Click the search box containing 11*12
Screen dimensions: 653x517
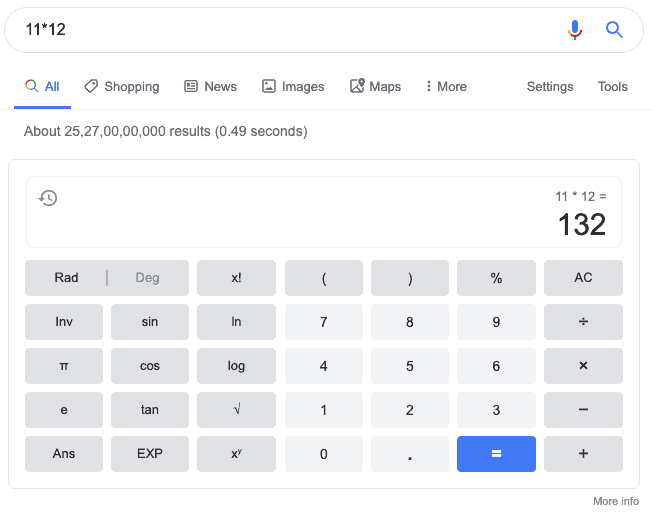tap(292, 30)
